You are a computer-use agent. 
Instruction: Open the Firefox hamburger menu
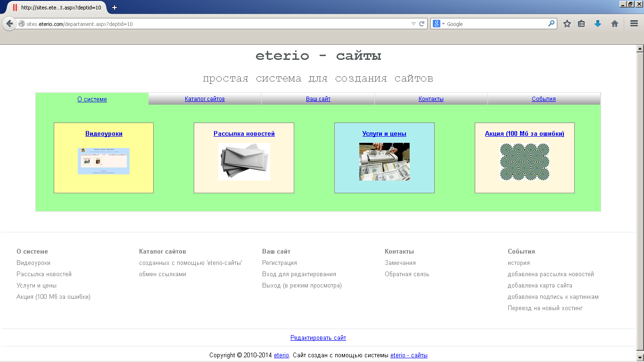click(x=634, y=24)
